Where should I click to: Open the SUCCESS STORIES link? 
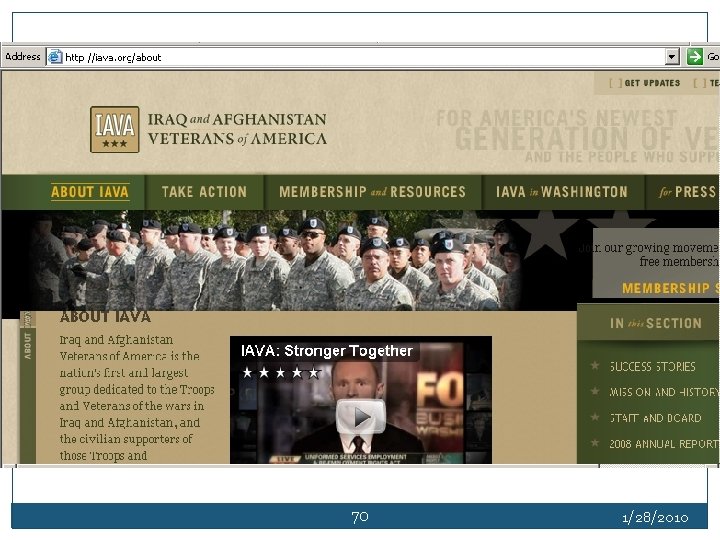coord(652,366)
